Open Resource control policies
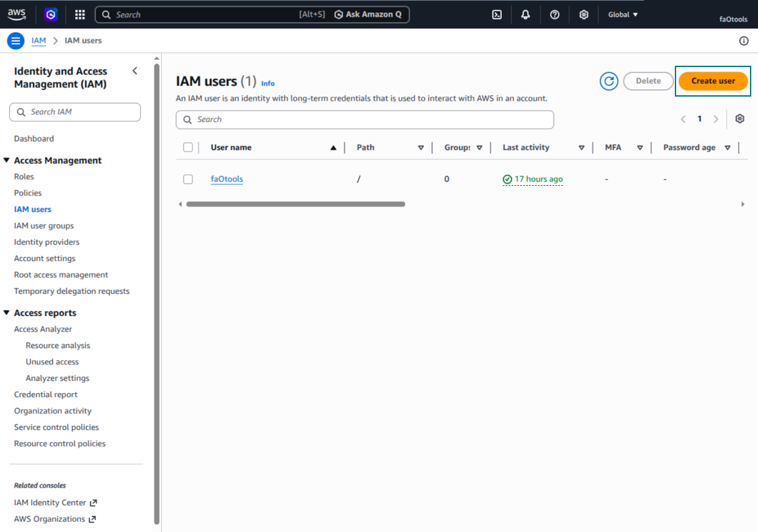The width and height of the screenshot is (758, 532). 60,443
